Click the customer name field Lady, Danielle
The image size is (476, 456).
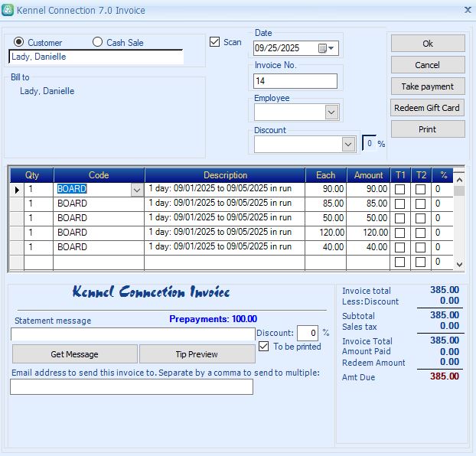[96, 57]
